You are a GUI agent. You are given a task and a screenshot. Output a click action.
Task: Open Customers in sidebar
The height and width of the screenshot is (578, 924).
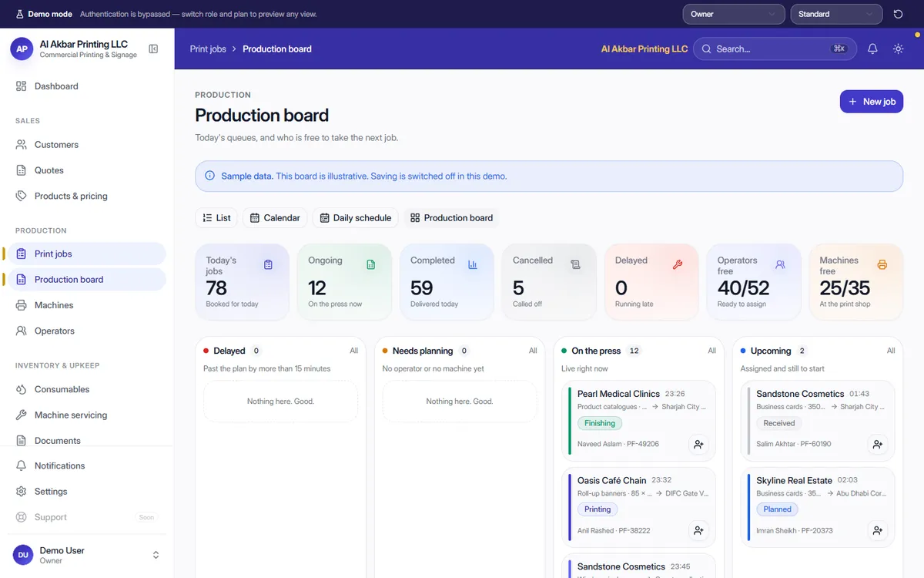coord(86,145)
